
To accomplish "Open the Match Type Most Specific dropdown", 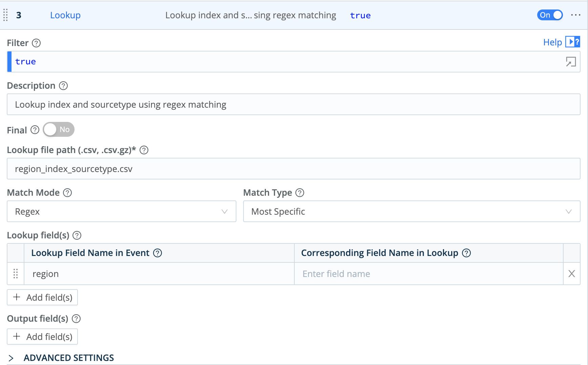I will pos(411,212).
